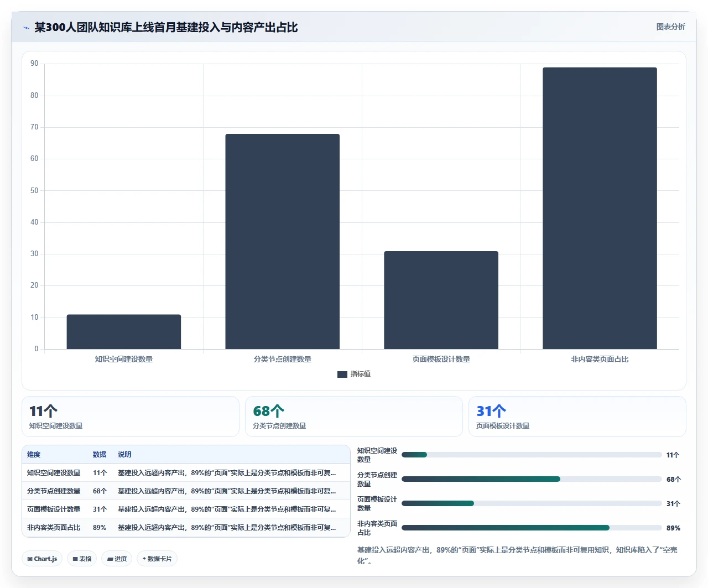Click the 知识空间建设数量 bar in chart
Image resolution: width=708 pixels, height=588 pixels.
point(124,332)
